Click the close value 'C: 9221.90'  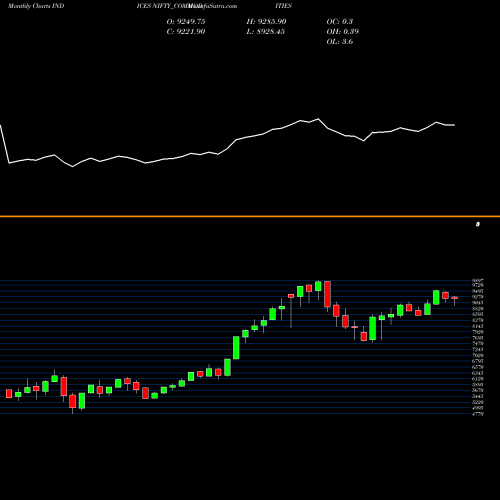point(186,32)
